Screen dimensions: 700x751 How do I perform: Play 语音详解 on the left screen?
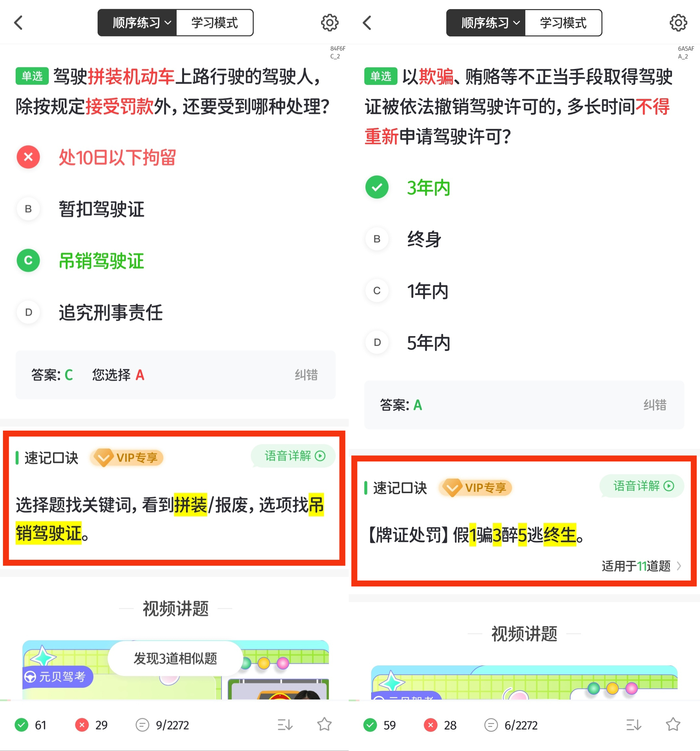click(293, 456)
